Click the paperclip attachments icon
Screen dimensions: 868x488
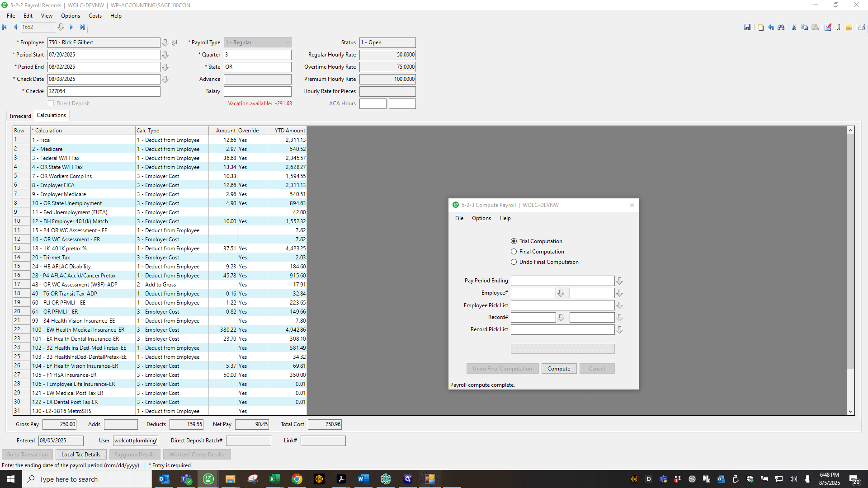(838, 28)
